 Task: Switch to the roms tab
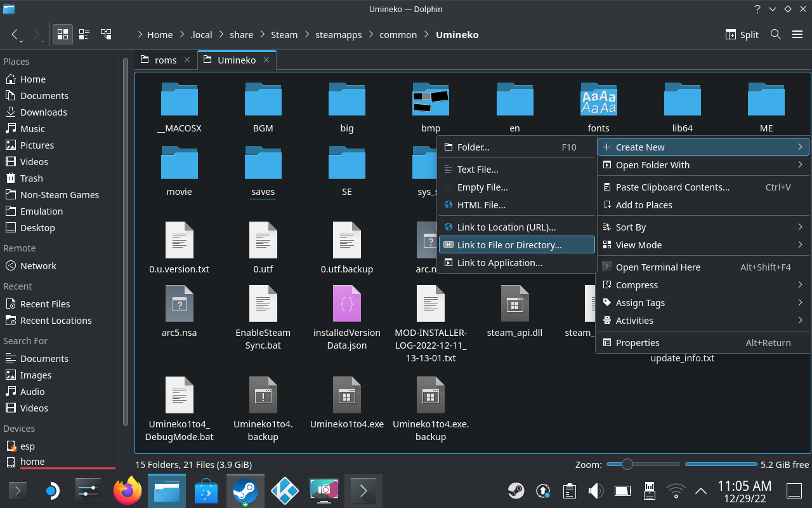[166, 60]
